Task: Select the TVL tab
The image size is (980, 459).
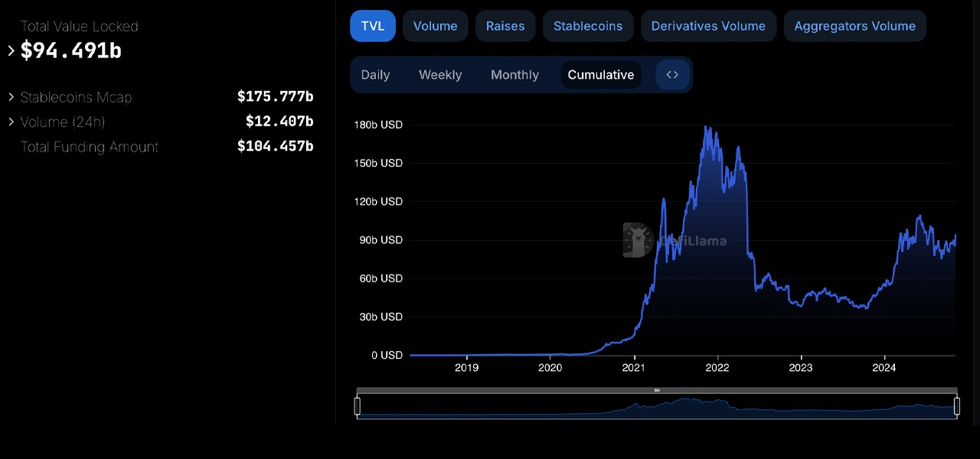Action: coord(373,25)
